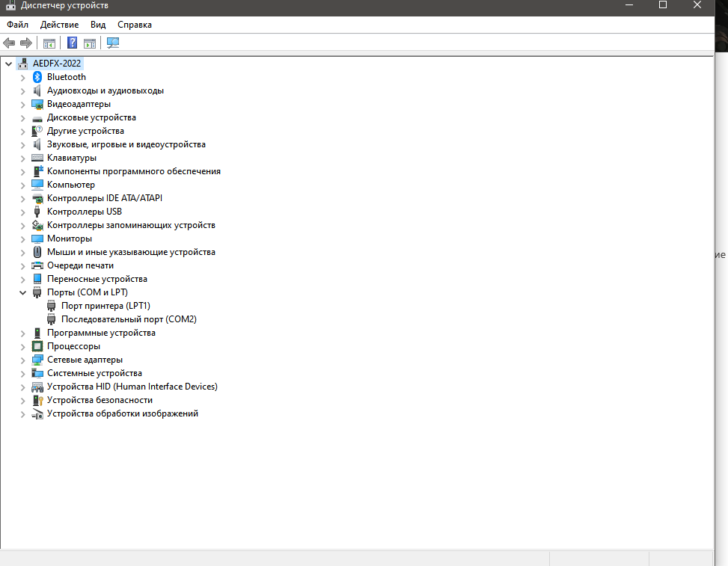
Task: Click the mouse icon beside Мыши
Action: click(x=37, y=252)
